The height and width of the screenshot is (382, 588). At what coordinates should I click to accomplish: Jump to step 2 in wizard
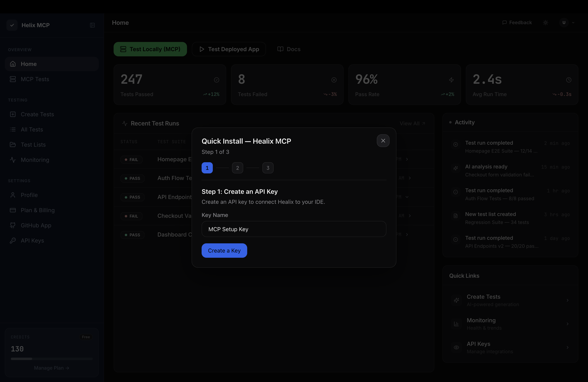coord(237,168)
